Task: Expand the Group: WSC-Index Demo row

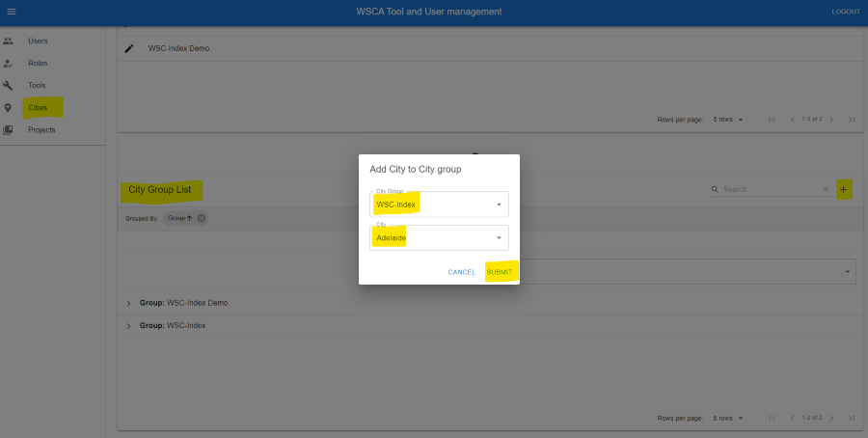Action: pos(128,303)
